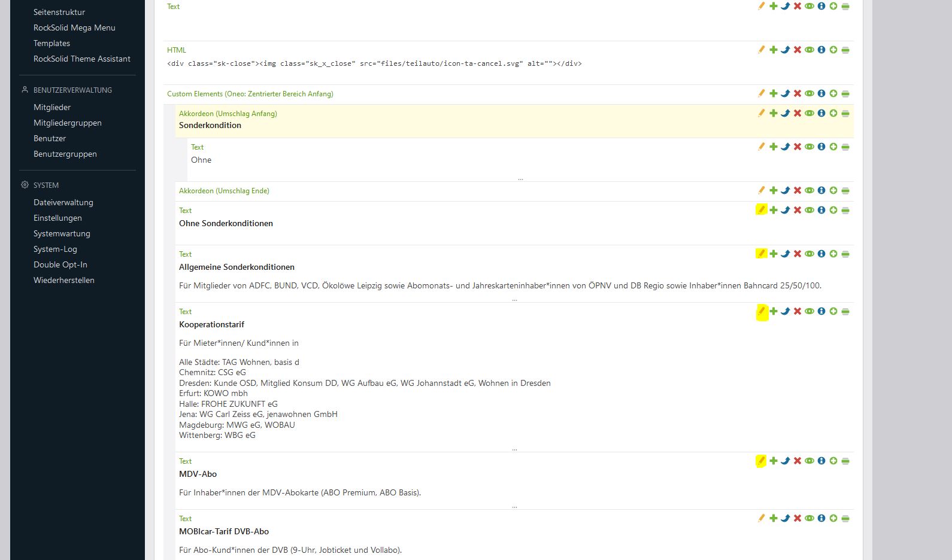Edit the MOBIcar-Tarif DVB-Abo element
The image size is (952, 560).
(x=761, y=519)
